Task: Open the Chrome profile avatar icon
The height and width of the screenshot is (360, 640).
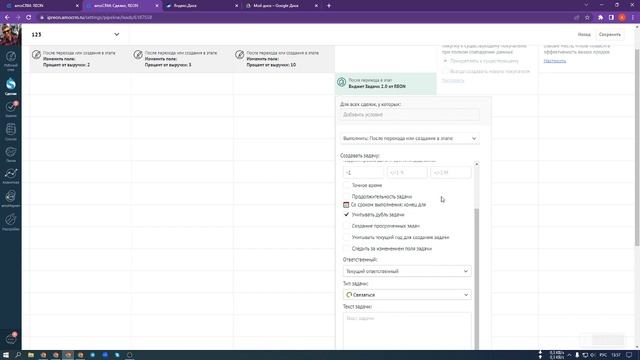Action: pos(622,18)
